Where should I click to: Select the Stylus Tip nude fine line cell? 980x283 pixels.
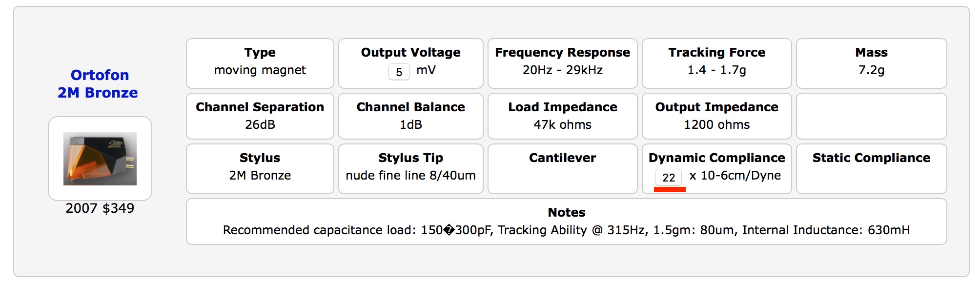click(410, 169)
